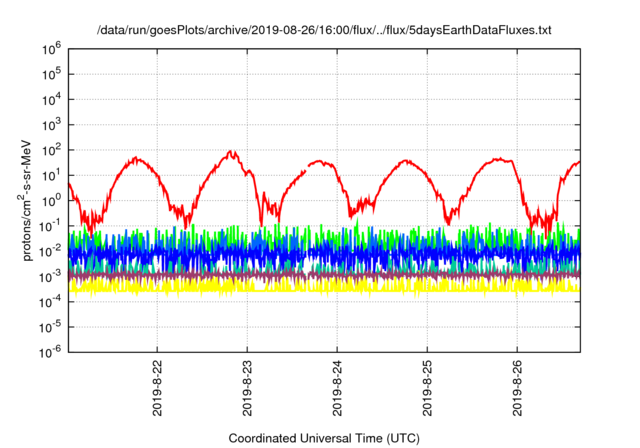Screen dimensions: 640x448
Task: Click the 10^2 y-axis tick label
Action: tap(51, 150)
